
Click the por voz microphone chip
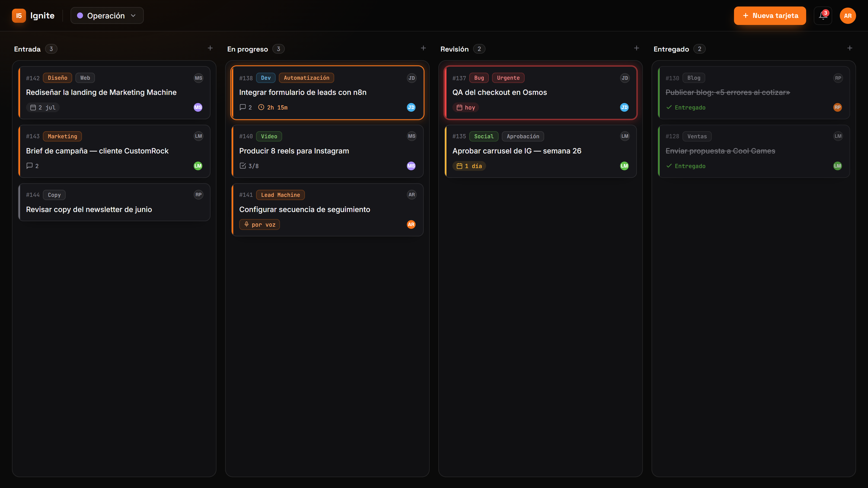pos(260,225)
